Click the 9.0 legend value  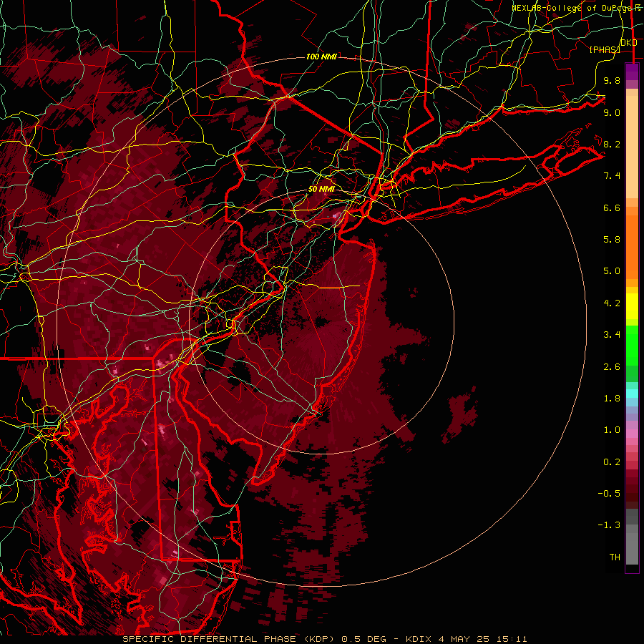pos(612,112)
